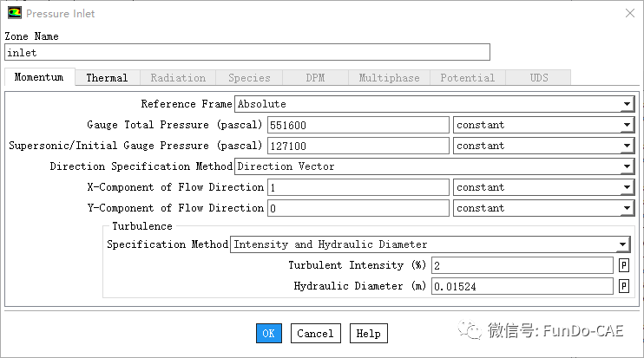Select the Turbulent Intensity value field
This screenshot has width=644, height=358.
(x=522, y=265)
